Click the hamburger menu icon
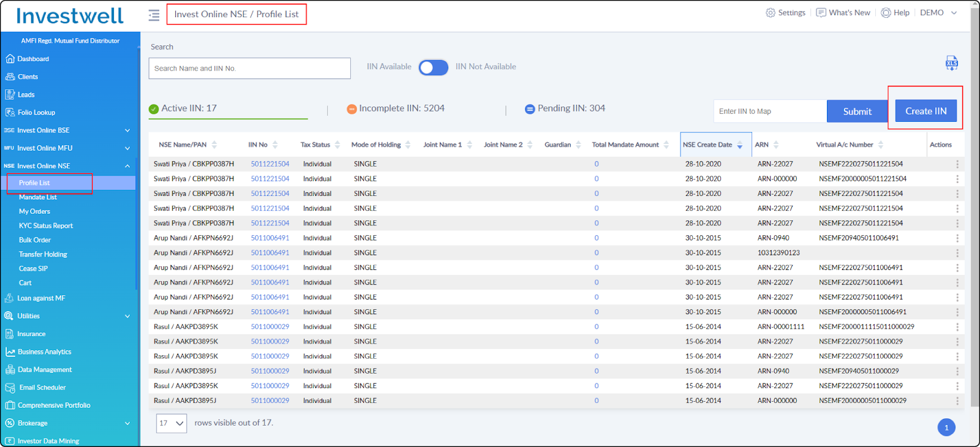 click(154, 15)
